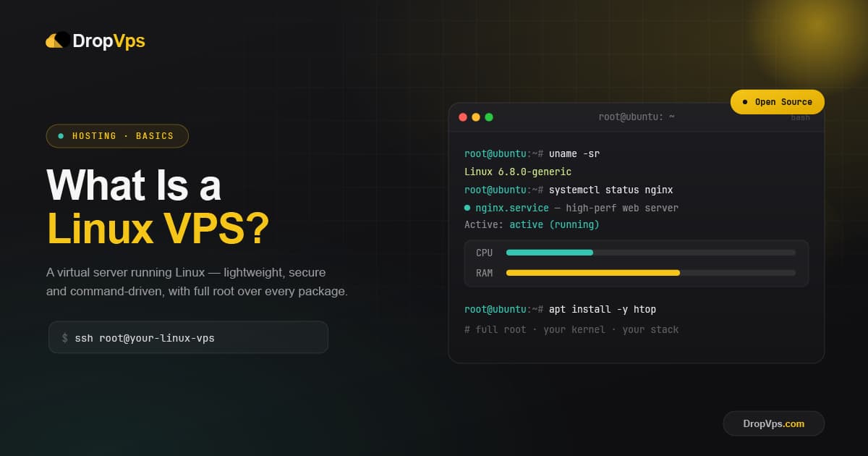Click the RAM label in usage panel
This screenshot has width=868, height=456.
485,273
